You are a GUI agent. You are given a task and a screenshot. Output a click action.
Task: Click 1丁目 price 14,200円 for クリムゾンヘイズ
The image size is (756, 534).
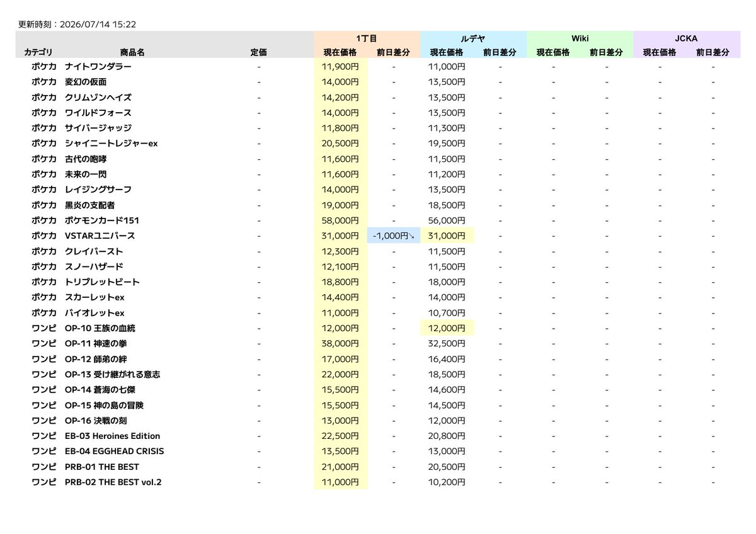pos(340,97)
